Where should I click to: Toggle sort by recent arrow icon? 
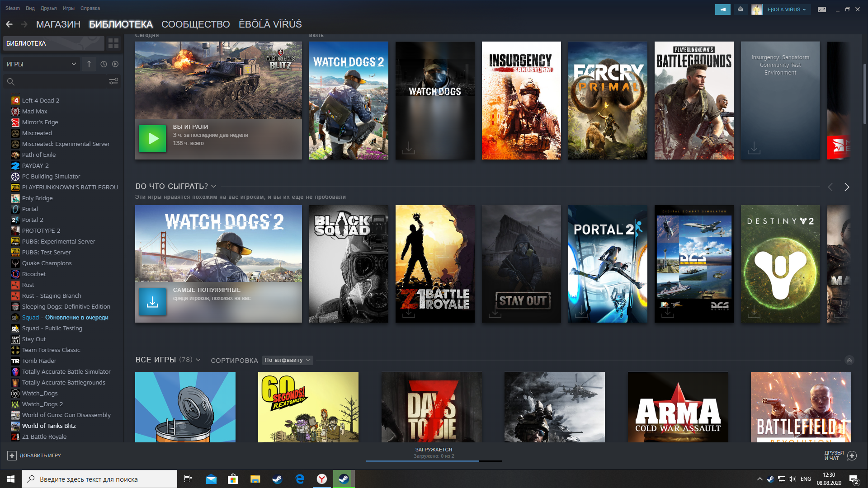click(89, 64)
